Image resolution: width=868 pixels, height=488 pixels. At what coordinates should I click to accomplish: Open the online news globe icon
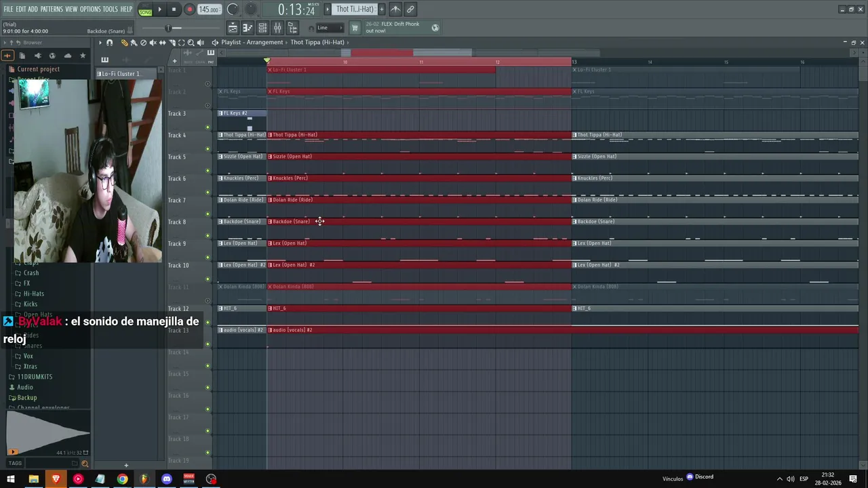(x=435, y=28)
